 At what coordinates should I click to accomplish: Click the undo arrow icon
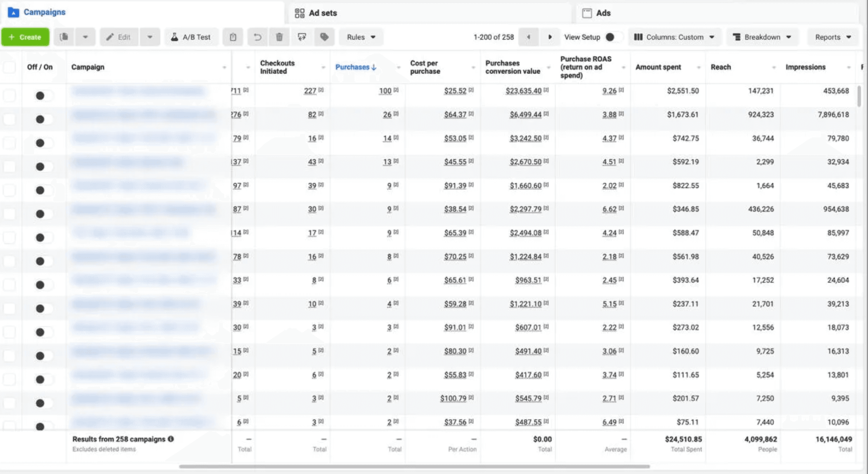257,37
